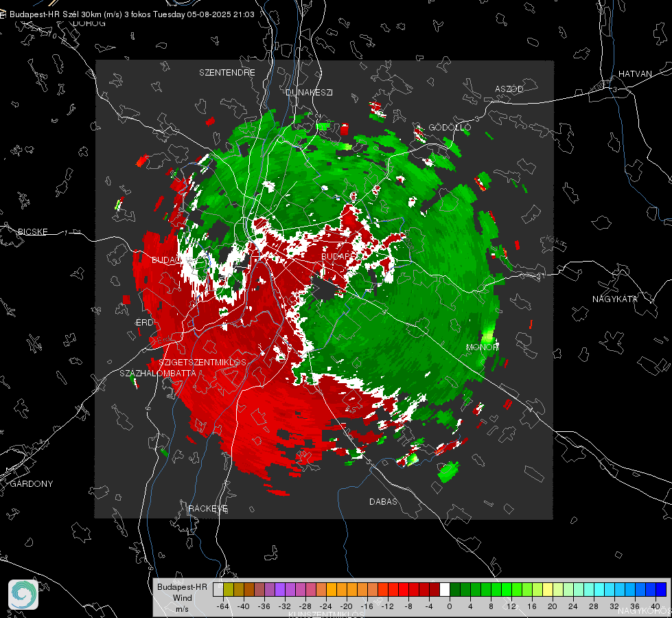Click the legend title Budapest-HR Wind m/s
Image resolution: width=672 pixels, height=618 pixels.
(x=182, y=598)
